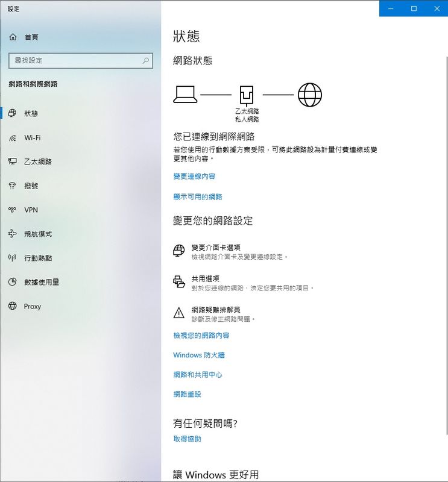The image size is (448, 482).
Task: Click the 首頁 home icon
Action: (13, 37)
